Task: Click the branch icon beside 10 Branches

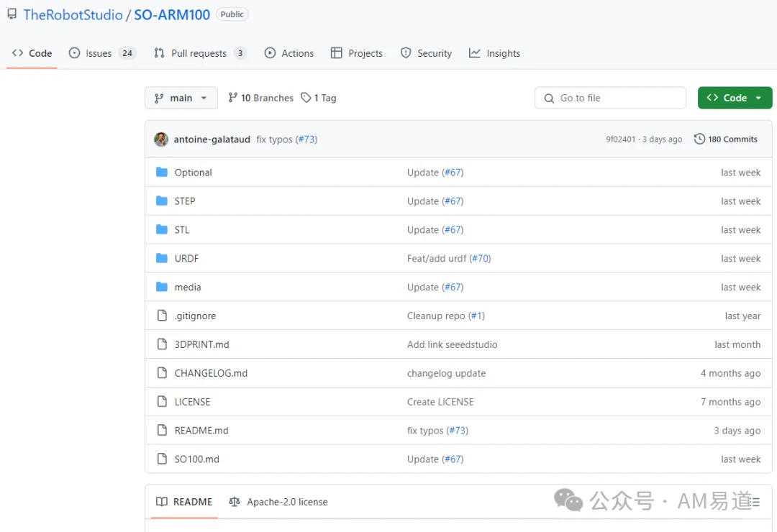Action: point(232,98)
